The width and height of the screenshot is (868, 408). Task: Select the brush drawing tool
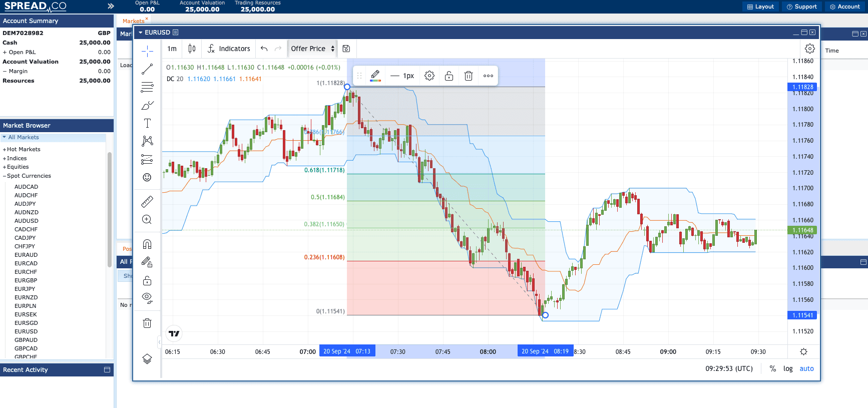pos(147,105)
